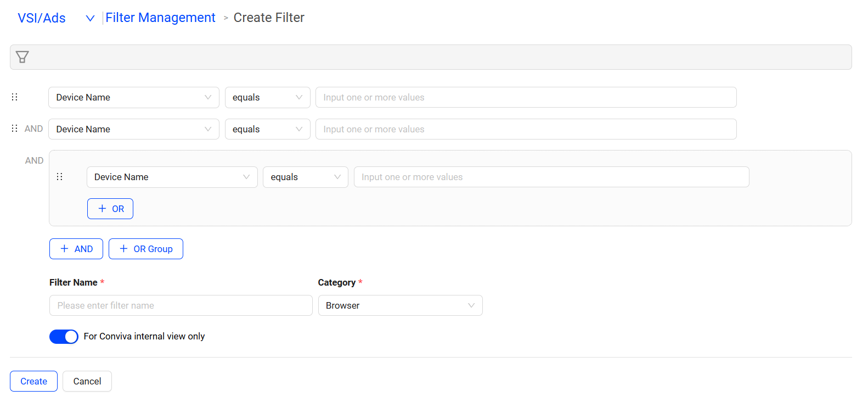The image size is (868, 396).
Task: Go to Filter Management breadcrumb
Action: [160, 18]
